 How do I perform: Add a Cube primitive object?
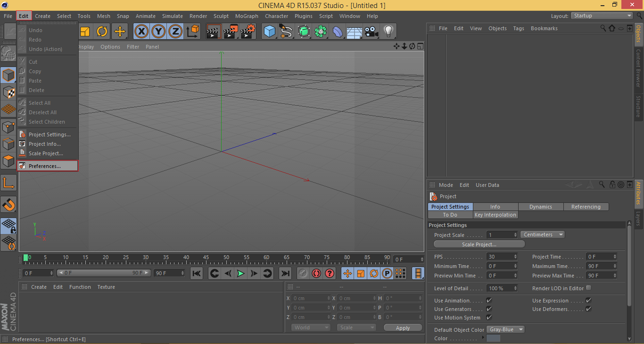pos(270,32)
